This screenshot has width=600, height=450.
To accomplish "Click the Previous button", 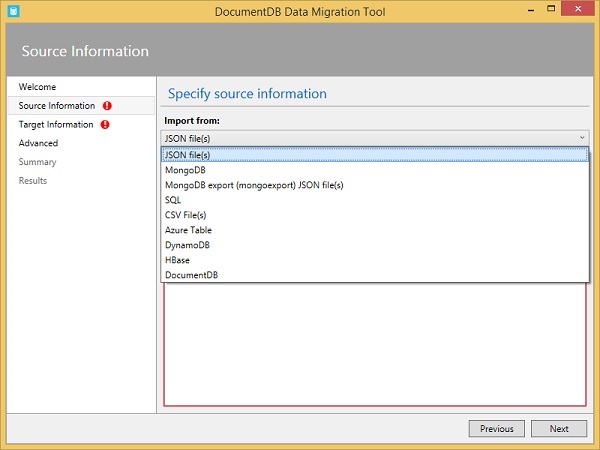I will point(496,428).
